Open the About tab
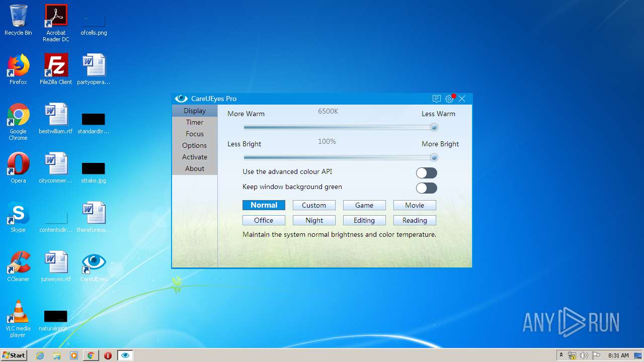644x362 pixels. [x=195, y=168]
